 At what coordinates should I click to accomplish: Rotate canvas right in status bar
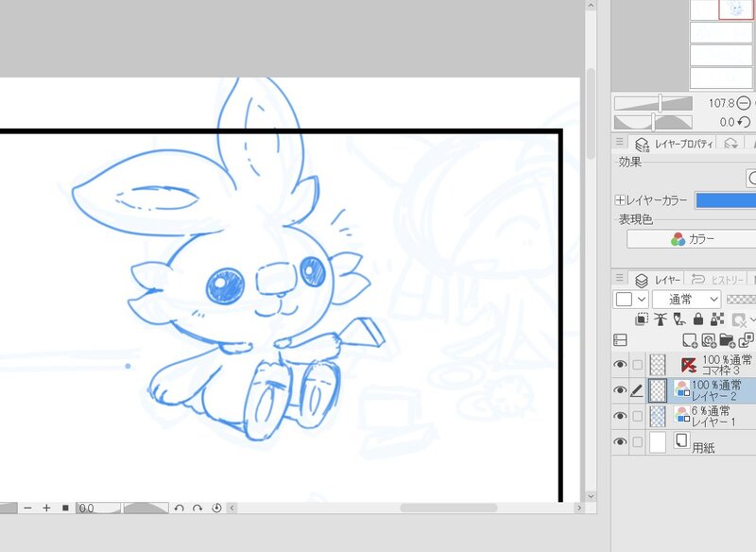198,508
